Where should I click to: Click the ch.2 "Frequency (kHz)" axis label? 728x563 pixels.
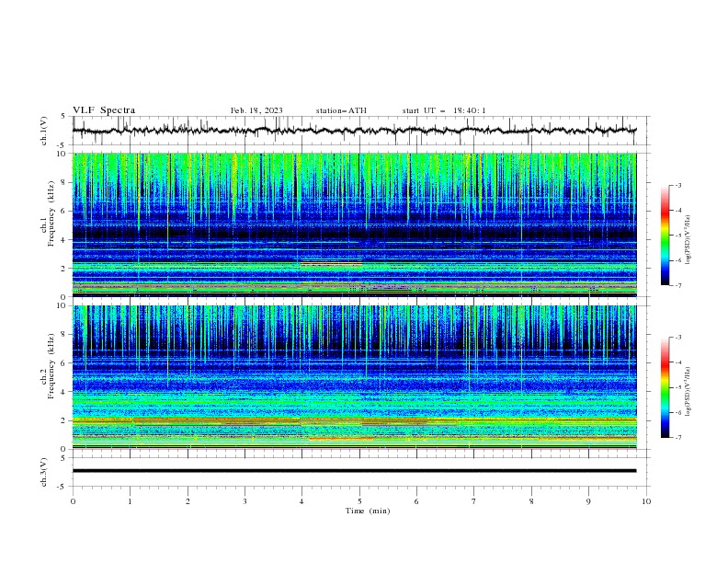(x=51, y=365)
